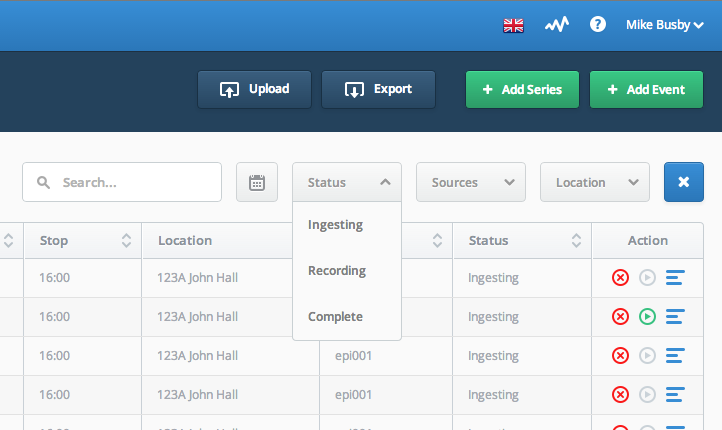
Task: Pick Complete in status list
Action: (335, 317)
